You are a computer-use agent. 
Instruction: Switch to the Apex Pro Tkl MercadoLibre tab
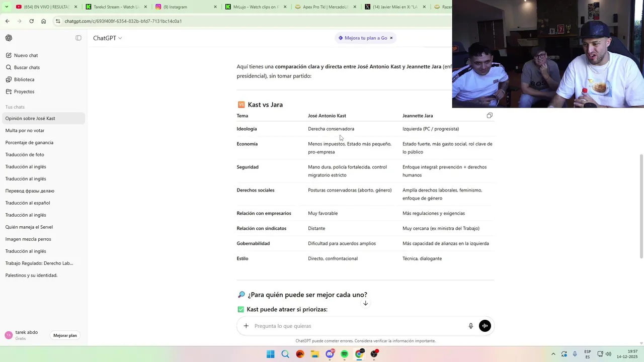[x=325, y=7]
